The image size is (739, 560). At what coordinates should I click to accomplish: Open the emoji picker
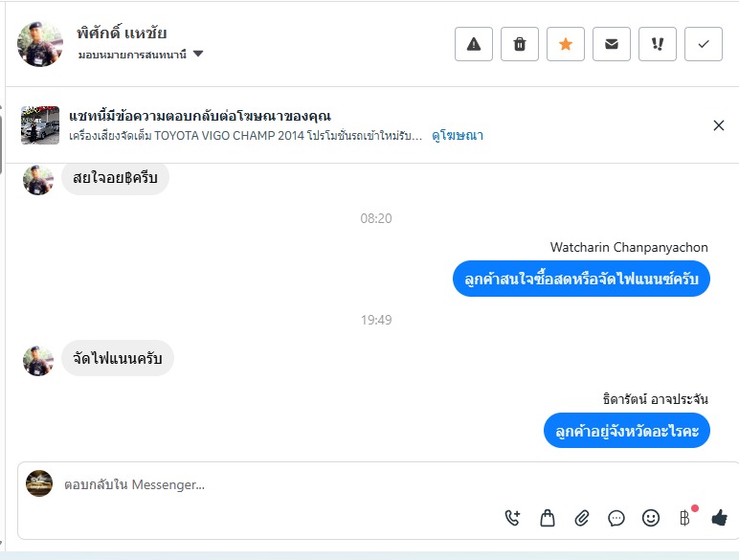(650, 518)
